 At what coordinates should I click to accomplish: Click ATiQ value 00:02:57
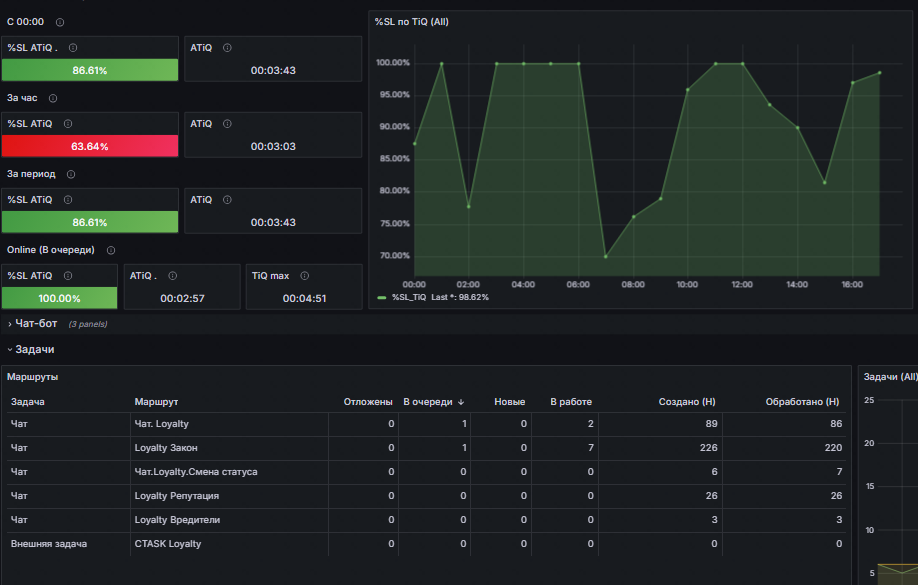tap(182, 299)
